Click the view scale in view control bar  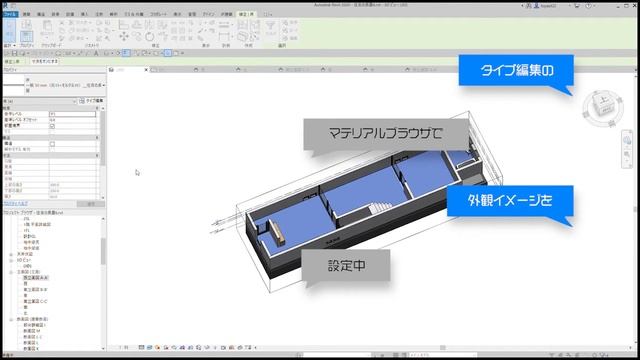(124, 348)
